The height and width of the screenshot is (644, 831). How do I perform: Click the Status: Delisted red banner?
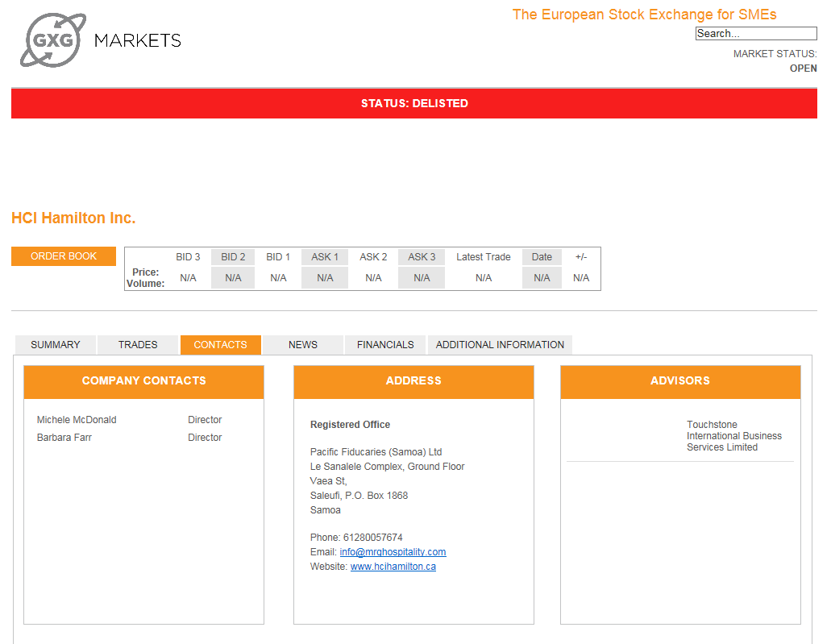click(x=414, y=103)
